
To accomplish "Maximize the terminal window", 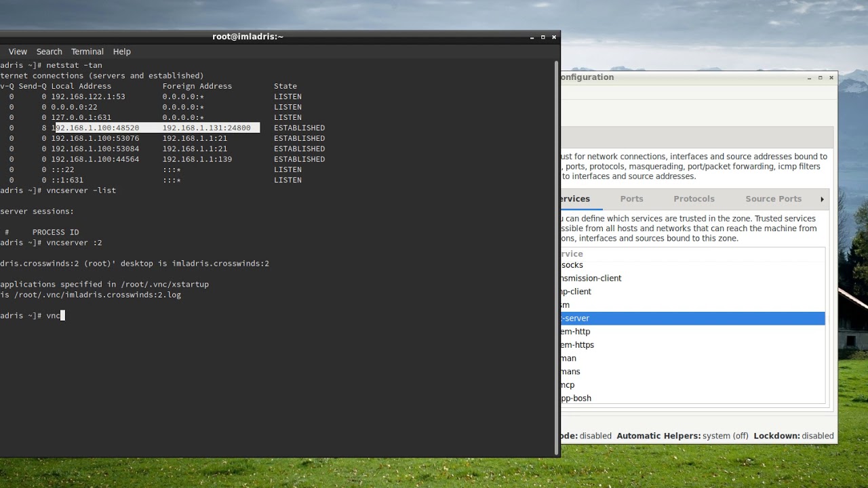I will point(543,37).
